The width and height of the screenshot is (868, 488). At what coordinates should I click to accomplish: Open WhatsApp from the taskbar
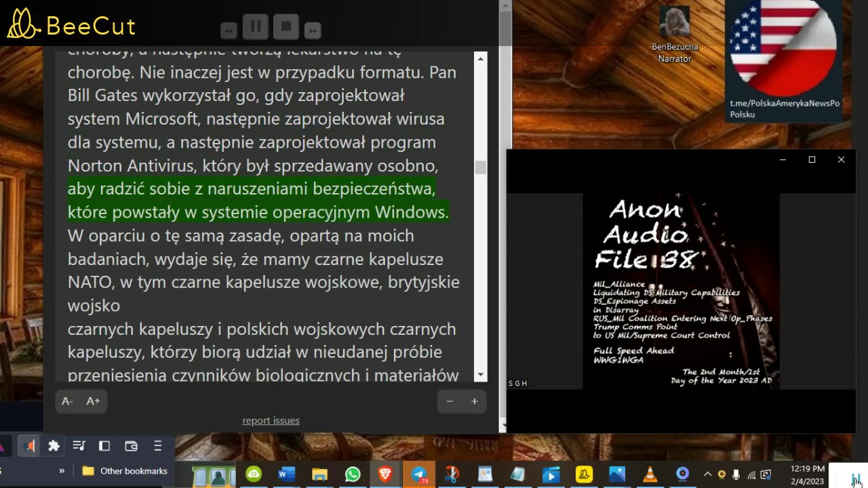(x=352, y=474)
